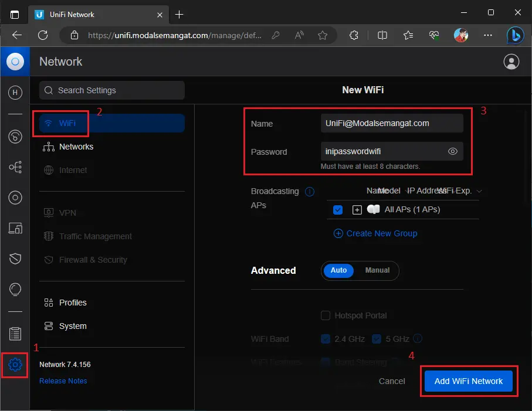Image resolution: width=532 pixels, height=411 pixels.
Task: Open Networks settings section
Action: (x=112, y=147)
